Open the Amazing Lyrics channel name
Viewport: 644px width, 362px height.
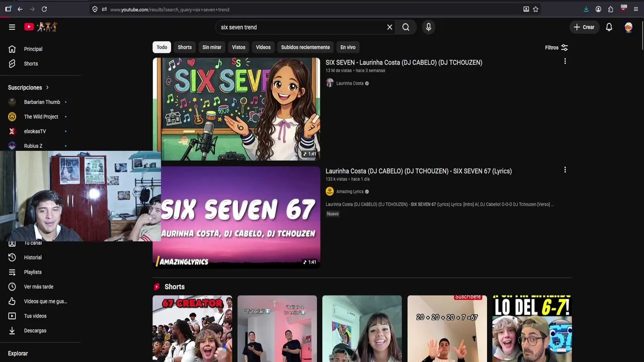tap(350, 192)
